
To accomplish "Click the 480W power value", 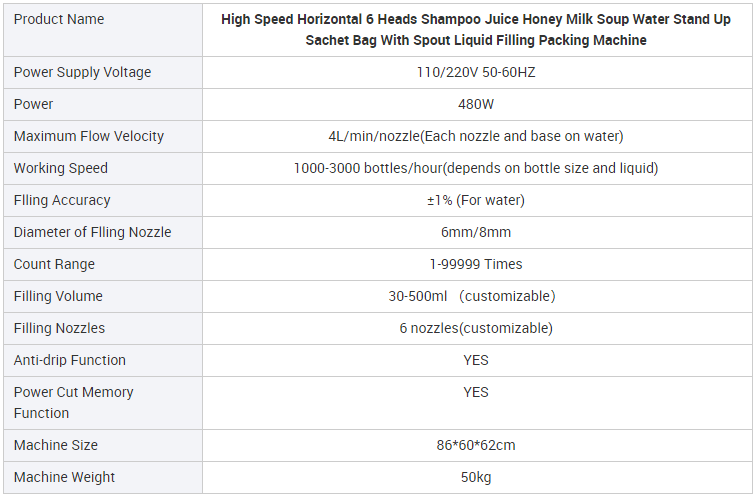I will [x=476, y=104].
